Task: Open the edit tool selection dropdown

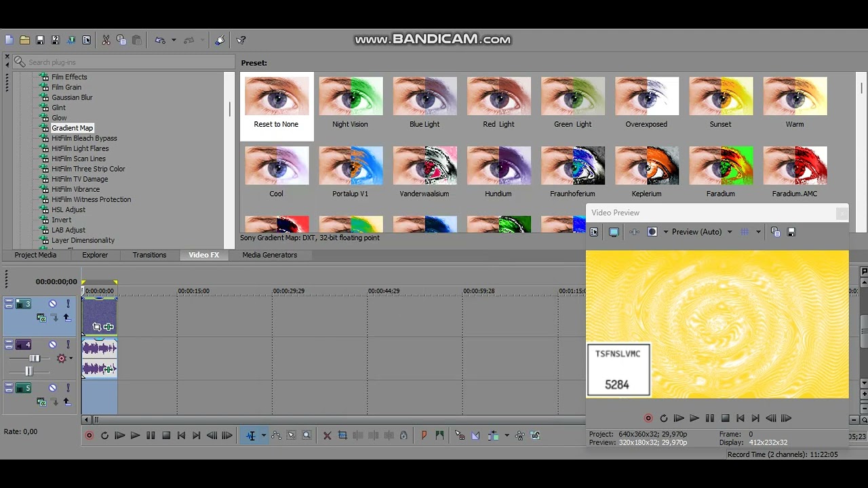Action: [264, 436]
